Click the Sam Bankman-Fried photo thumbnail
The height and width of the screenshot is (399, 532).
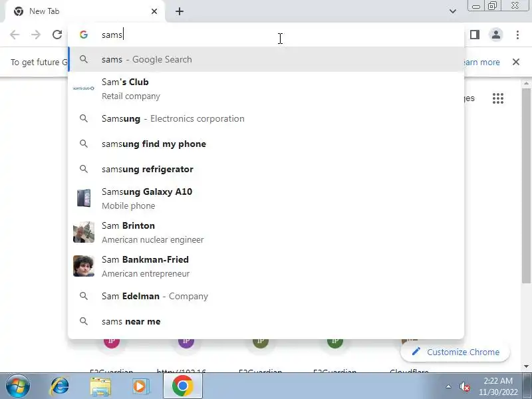84,266
